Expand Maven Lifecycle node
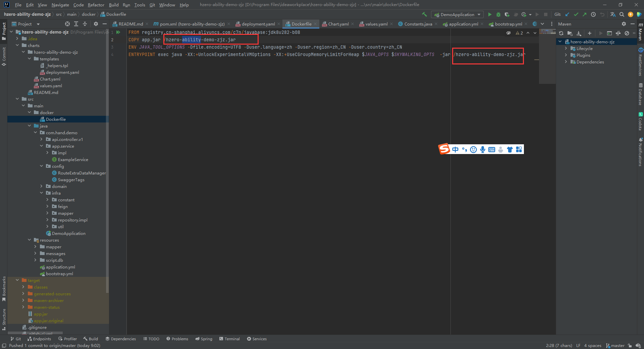This screenshot has height=349, width=644. pyautogui.click(x=566, y=48)
